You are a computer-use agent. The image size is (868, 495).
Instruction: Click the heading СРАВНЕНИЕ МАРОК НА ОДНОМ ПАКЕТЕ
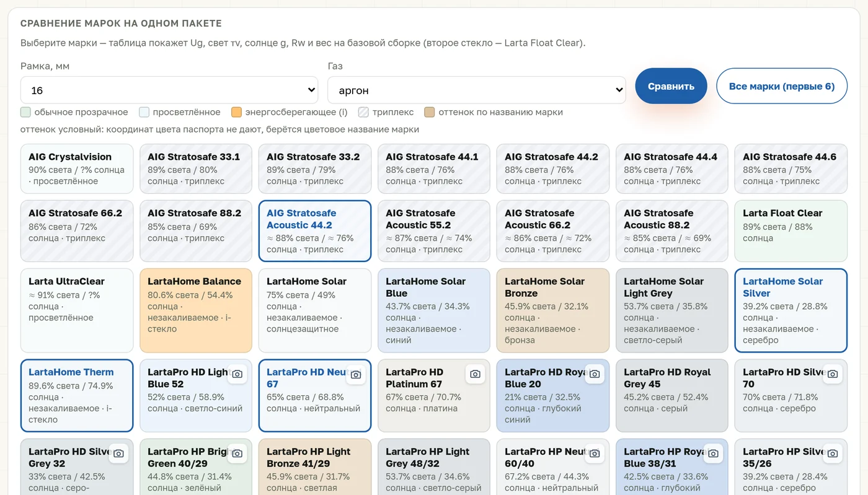[121, 24]
